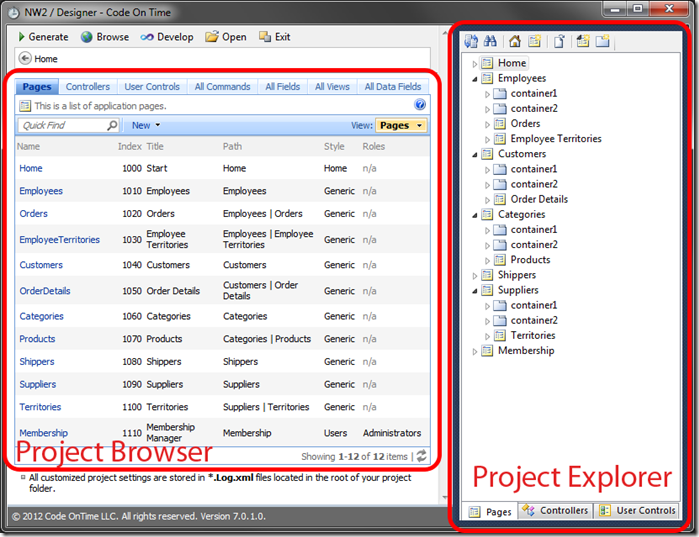
Task: Open the User Controls tab in Project Browser
Action: coord(152,86)
